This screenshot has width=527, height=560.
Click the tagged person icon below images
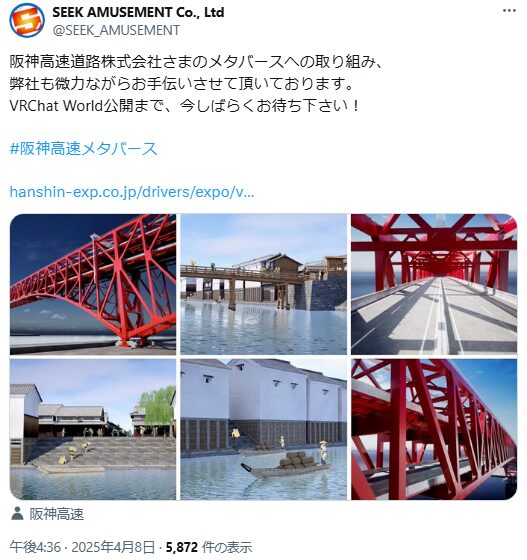17,514
